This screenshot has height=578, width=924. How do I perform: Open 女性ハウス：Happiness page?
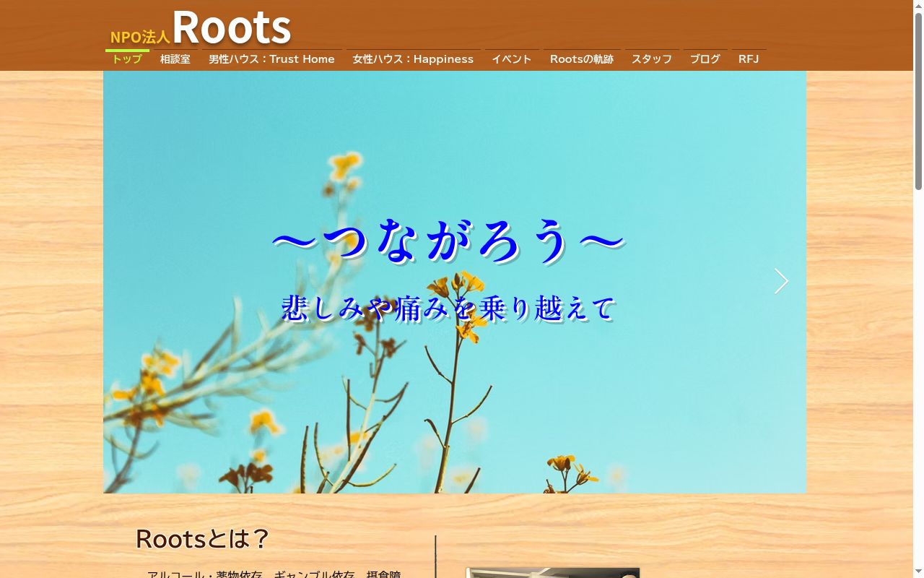[413, 59]
